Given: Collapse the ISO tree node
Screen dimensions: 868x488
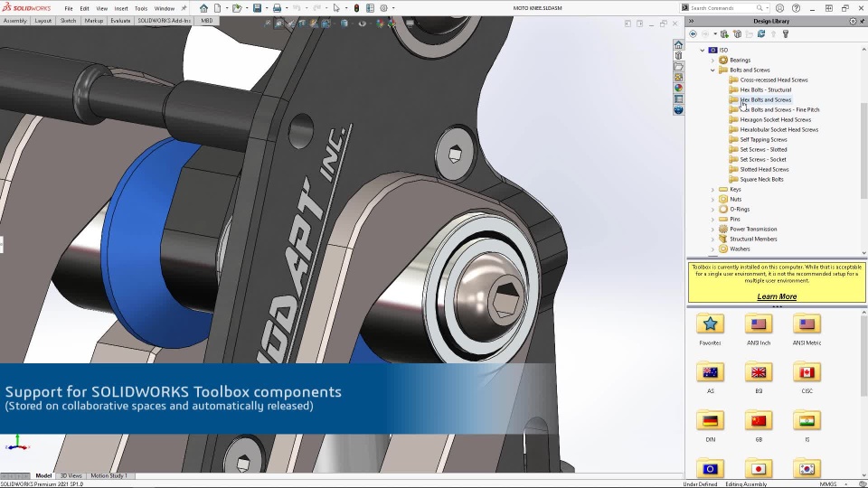Looking at the screenshot, I should pos(703,51).
